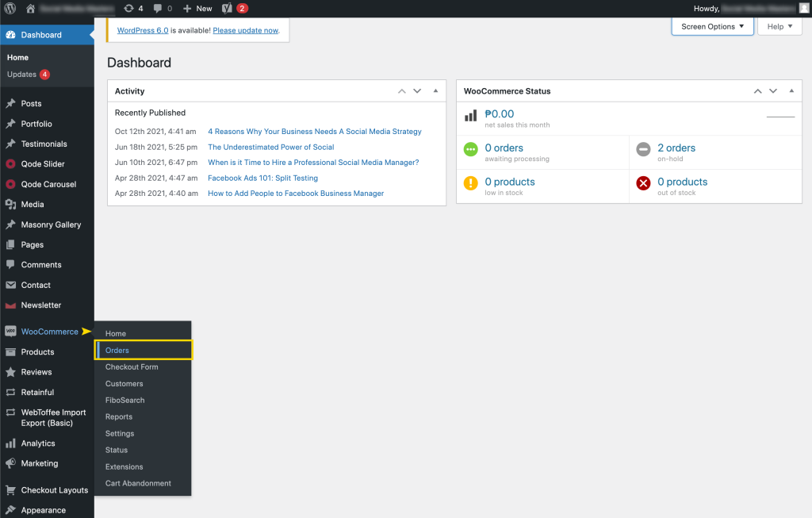Move the Activity panel down

tap(417, 91)
